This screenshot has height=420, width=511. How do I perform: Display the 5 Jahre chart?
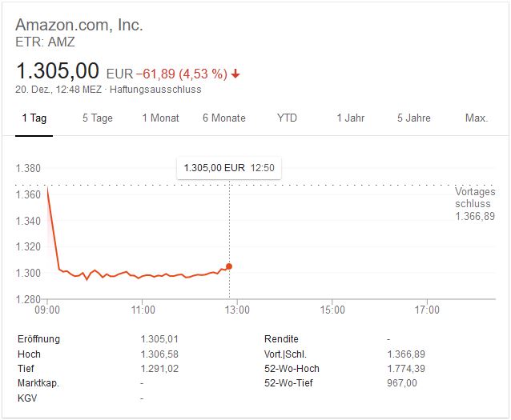pos(413,118)
